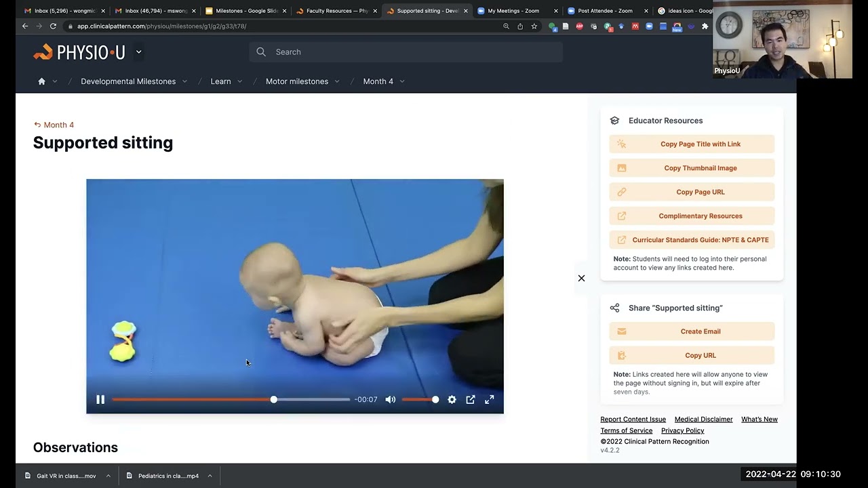Open the Developmental Milestones breadcrumb
Screen dimensions: 868x488
[x=128, y=81]
